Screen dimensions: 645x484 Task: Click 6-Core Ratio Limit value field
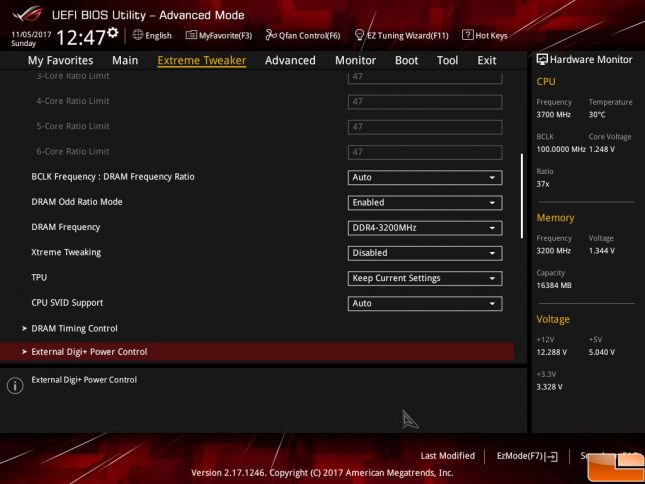[x=425, y=152]
